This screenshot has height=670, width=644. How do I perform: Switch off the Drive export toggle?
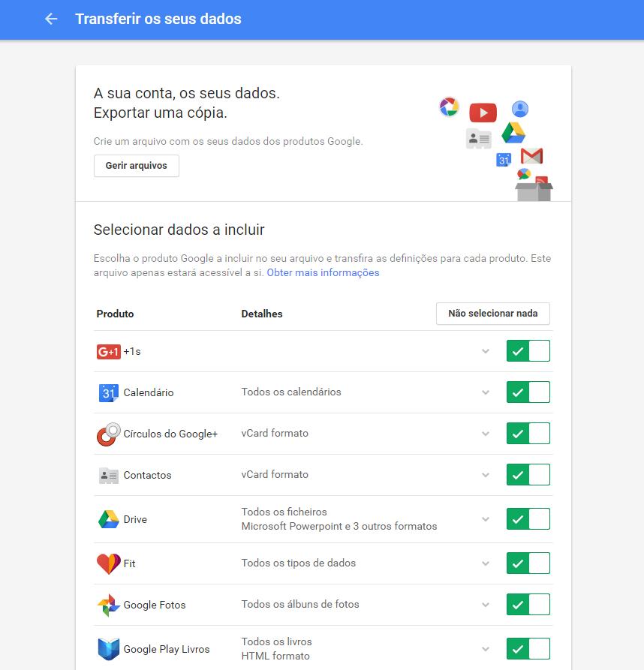tap(528, 519)
